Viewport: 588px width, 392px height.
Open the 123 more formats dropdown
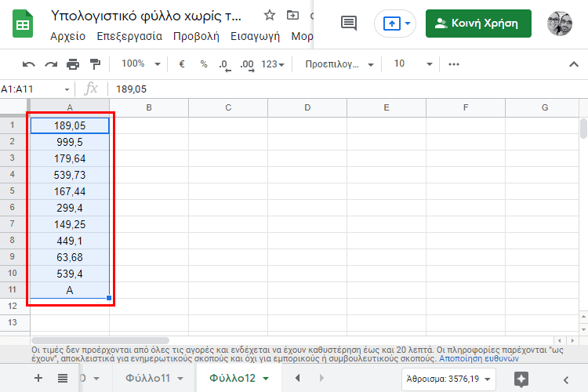point(273,64)
